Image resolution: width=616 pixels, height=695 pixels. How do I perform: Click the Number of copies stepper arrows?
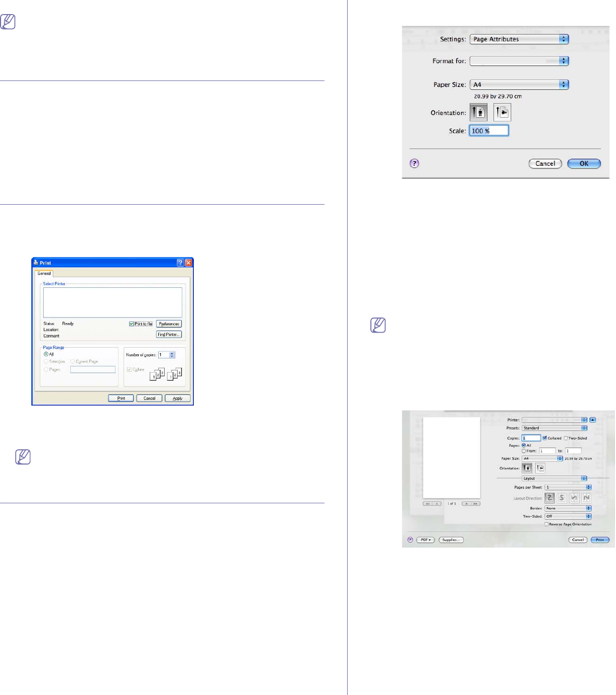click(172, 355)
